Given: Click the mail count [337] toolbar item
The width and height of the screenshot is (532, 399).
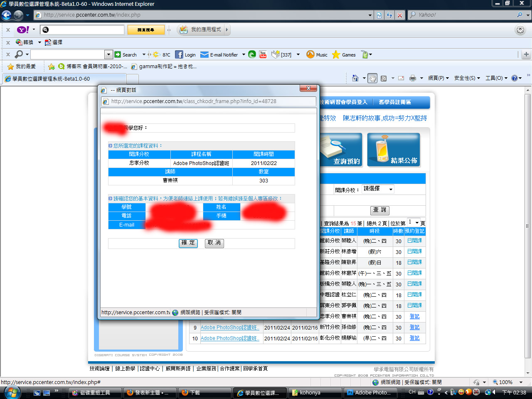Looking at the screenshot, I should [x=281, y=54].
